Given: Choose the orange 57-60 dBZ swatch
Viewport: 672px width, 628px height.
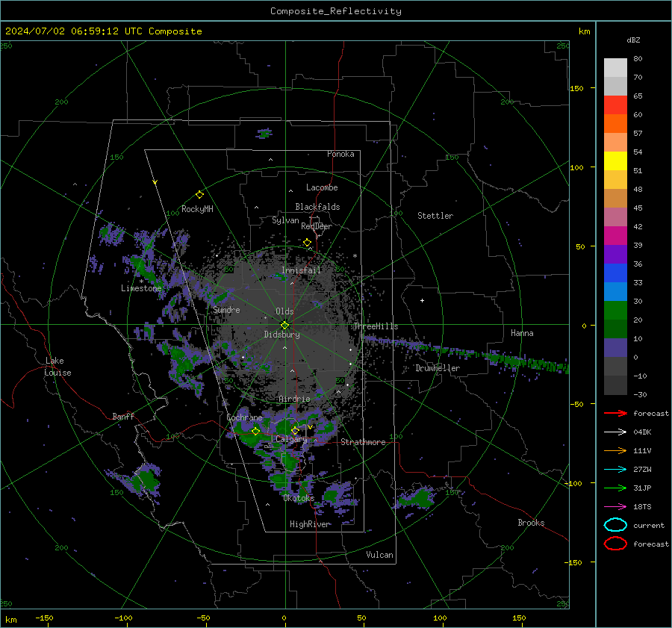Looking at the screenshot, I should coord(615,124).
